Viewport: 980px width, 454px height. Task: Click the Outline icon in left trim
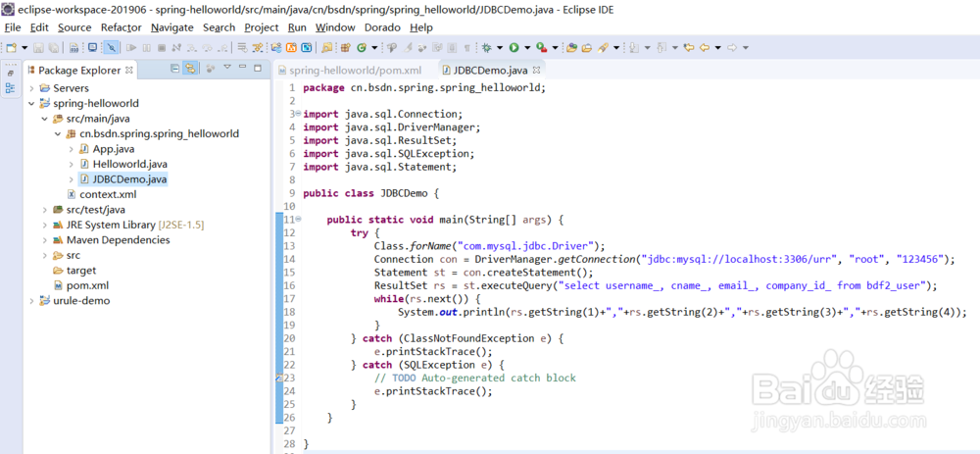[10, 88]
